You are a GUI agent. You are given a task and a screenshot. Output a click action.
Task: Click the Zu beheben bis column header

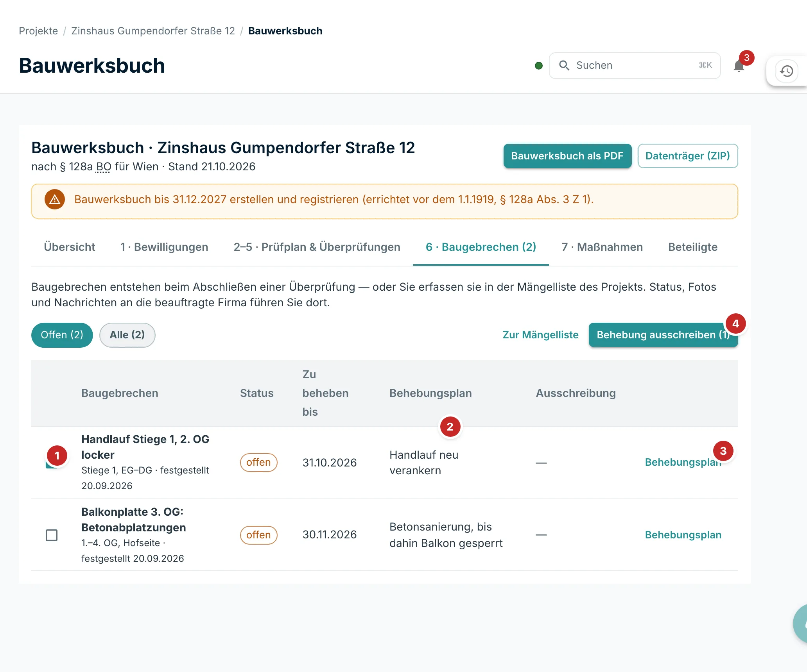(x=325, y=393)
